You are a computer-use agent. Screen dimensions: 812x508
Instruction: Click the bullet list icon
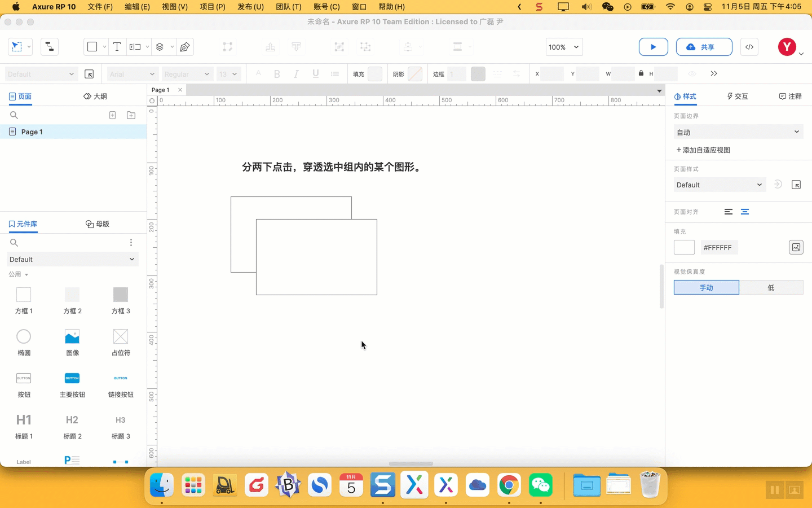335,74
